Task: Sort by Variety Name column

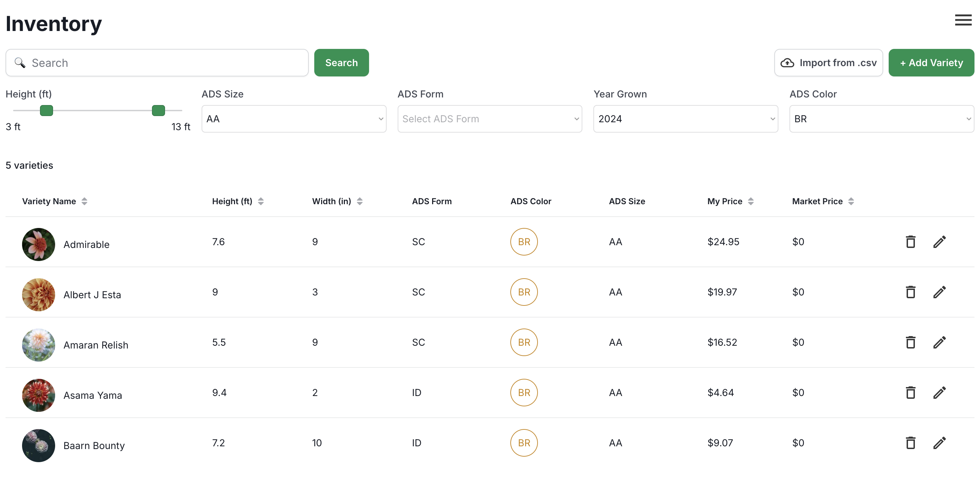Action: click(84, 201)
